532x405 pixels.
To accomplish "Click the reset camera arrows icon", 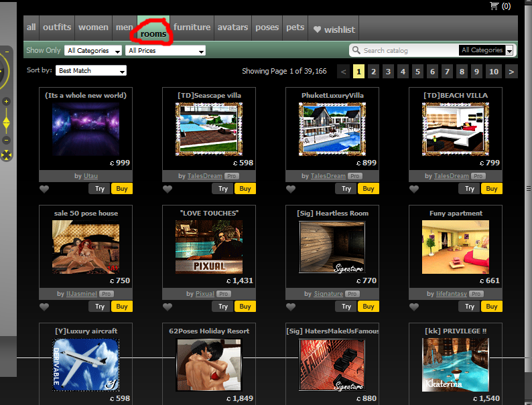I will (7, 155).
